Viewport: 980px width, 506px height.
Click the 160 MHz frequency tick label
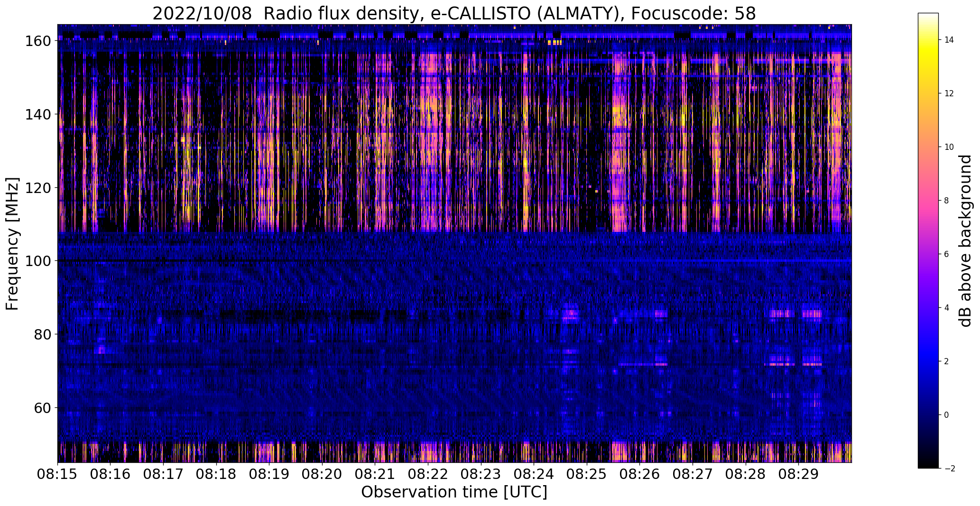[x=38, y=41]
